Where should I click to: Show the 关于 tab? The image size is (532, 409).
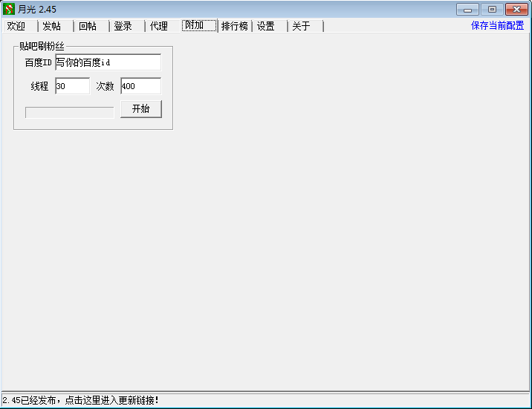point(301,26)
